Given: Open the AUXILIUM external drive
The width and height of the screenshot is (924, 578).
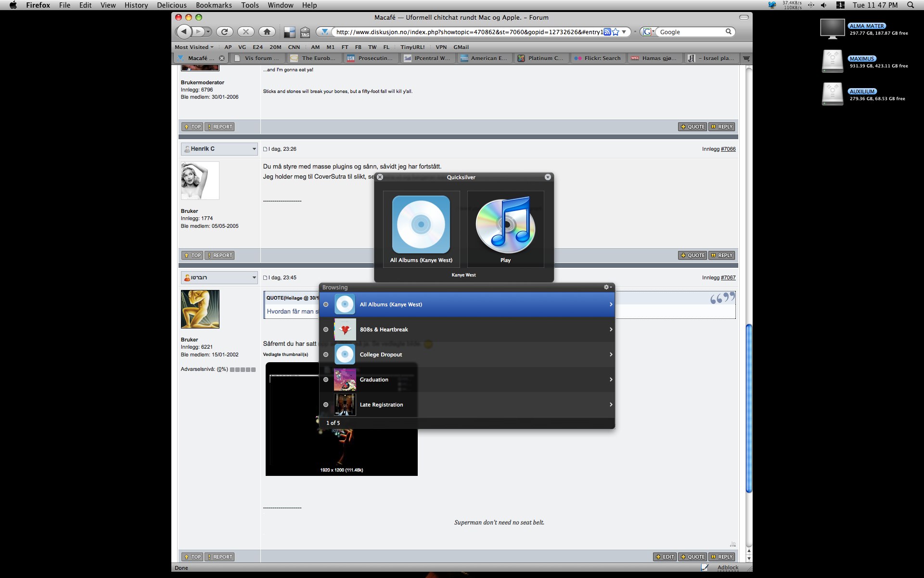Looking at the screenshot, I should point(833,94).
